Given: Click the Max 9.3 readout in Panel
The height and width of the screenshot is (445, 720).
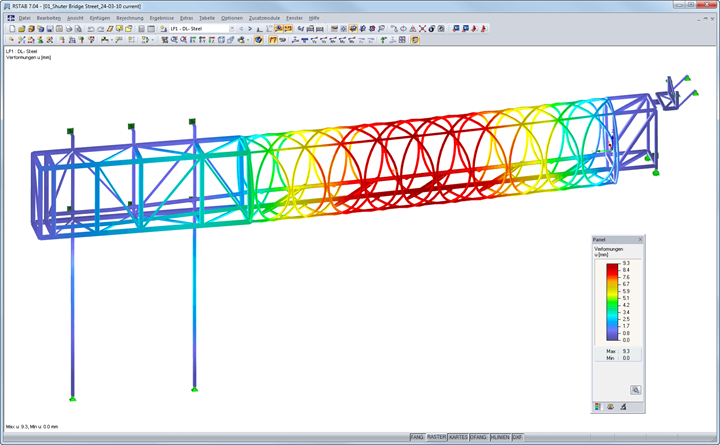Looking at the screenshot, I should click(618, 351).
